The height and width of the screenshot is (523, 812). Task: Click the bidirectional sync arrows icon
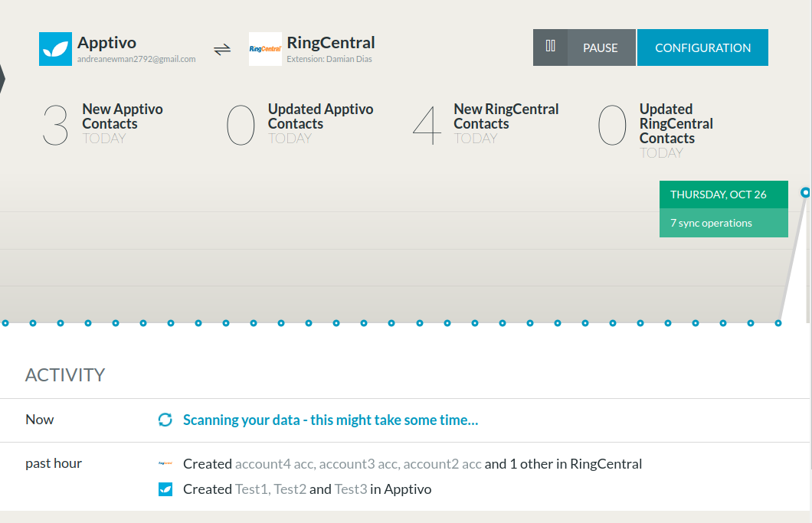[x=222, y=49]
